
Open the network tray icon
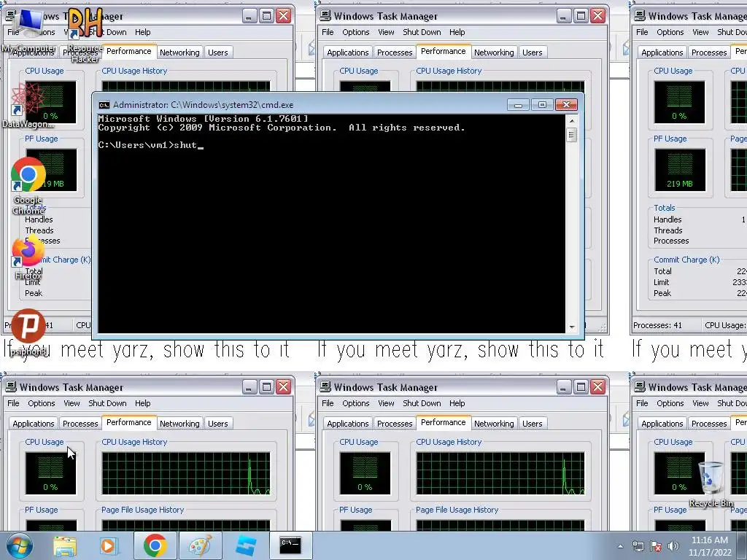coord(638,546)
